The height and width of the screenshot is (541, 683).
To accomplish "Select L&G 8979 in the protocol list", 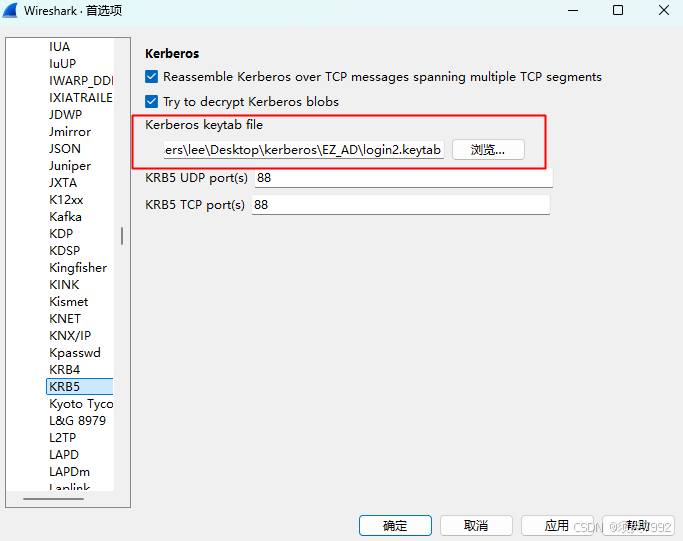I will [x=78, y=420].
